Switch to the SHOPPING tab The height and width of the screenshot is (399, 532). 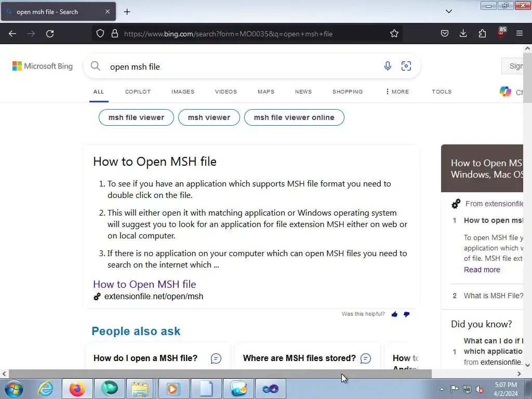(348, 92)
